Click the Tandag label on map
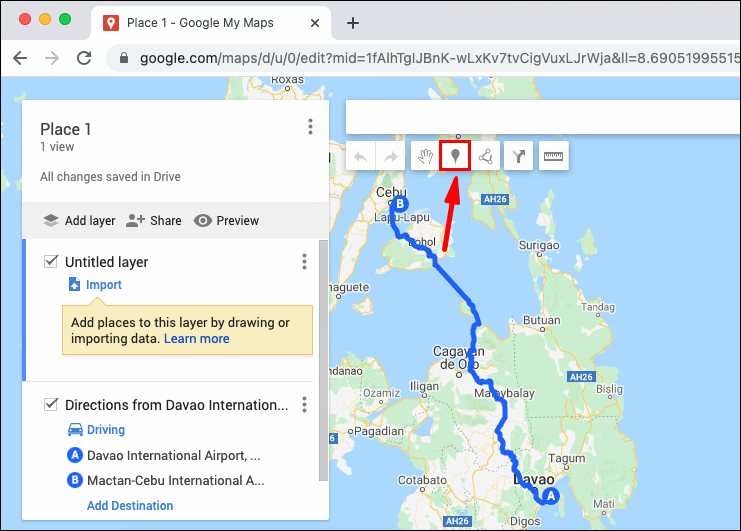 point(598,307)
